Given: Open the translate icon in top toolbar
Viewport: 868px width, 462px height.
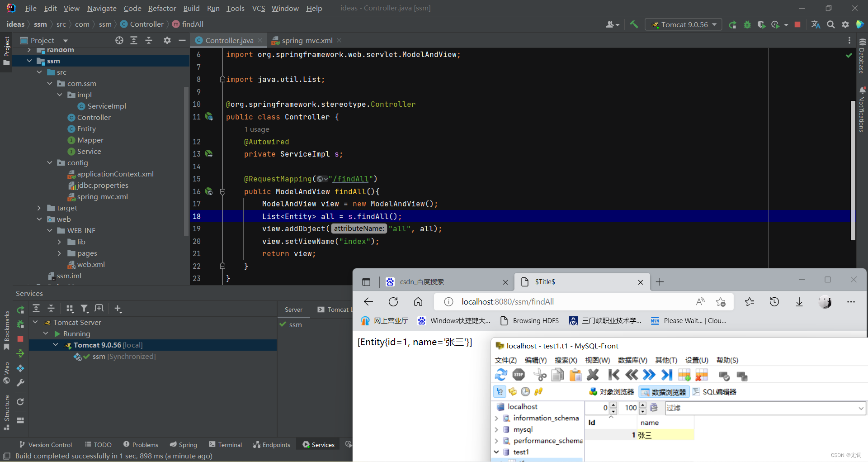Looking at the screenshot, I should pyautogui.click(x=816, y=24).
